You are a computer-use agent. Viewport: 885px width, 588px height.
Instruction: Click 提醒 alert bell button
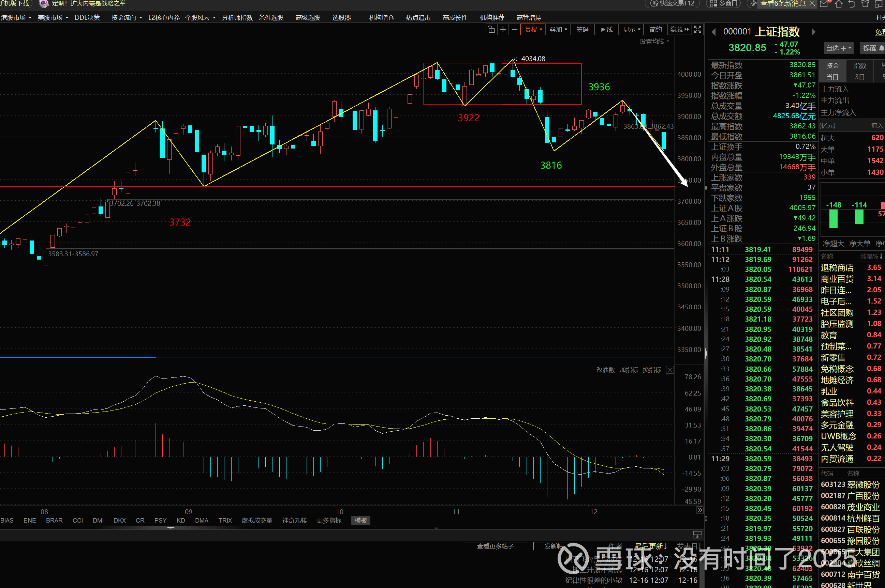(x=873, y=48)
